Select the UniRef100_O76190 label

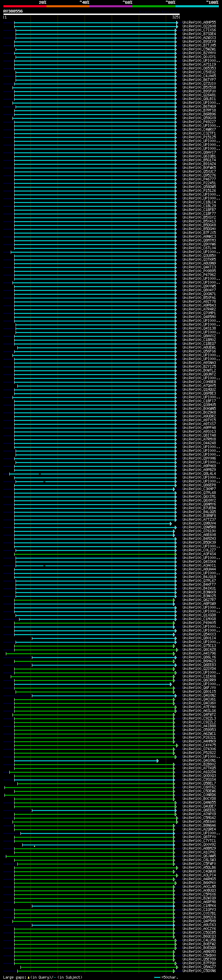pyautogui.click(x=199, y=531)
